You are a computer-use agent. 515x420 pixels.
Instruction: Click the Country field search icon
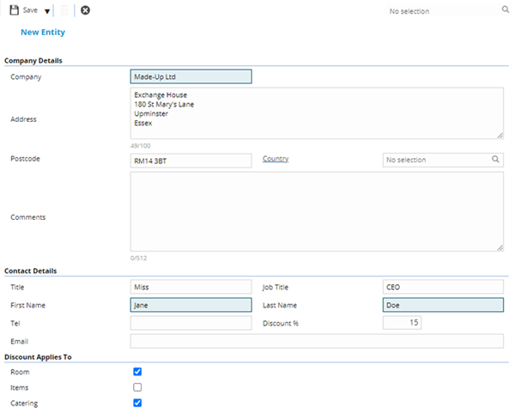(x=496, y=160)
